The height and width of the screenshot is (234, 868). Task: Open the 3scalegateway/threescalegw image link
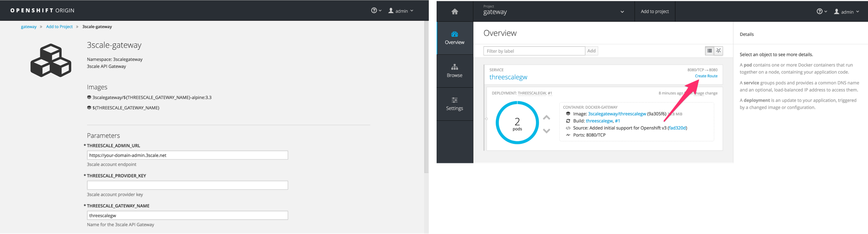[617, 114]
